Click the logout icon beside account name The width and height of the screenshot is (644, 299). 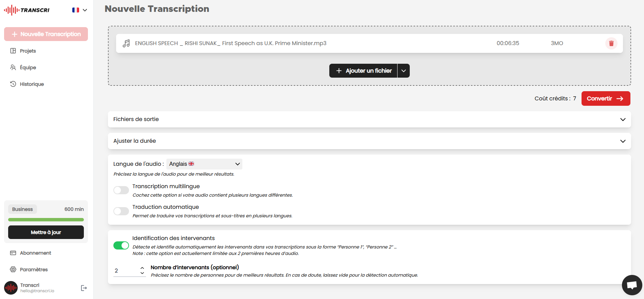tap(84, 288)
